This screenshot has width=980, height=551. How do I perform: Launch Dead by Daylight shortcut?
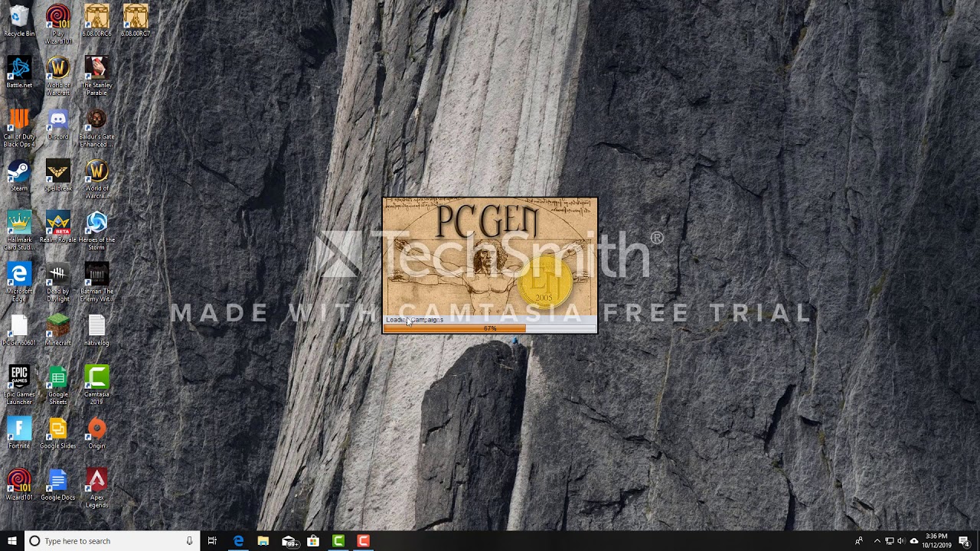(x=58, y=282)
